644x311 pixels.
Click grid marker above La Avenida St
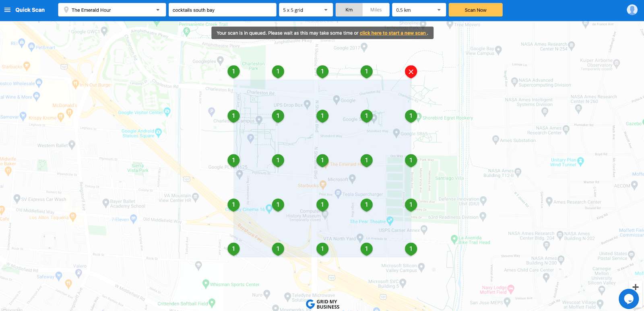tap(367, 204)
